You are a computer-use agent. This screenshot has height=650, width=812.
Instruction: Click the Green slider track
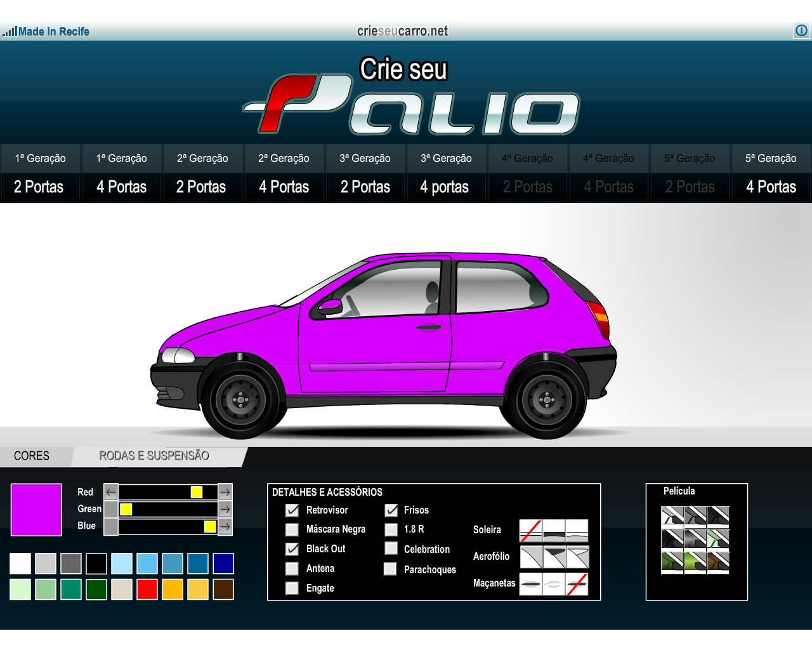pyautogui.click(x=168, y=509)
